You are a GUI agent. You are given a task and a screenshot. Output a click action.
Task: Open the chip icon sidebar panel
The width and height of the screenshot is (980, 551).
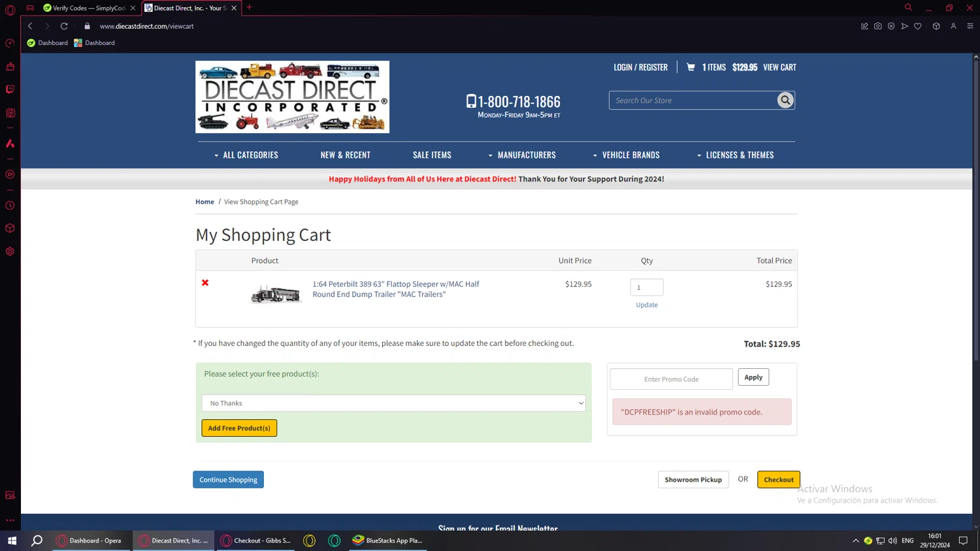tap(10, 113)
